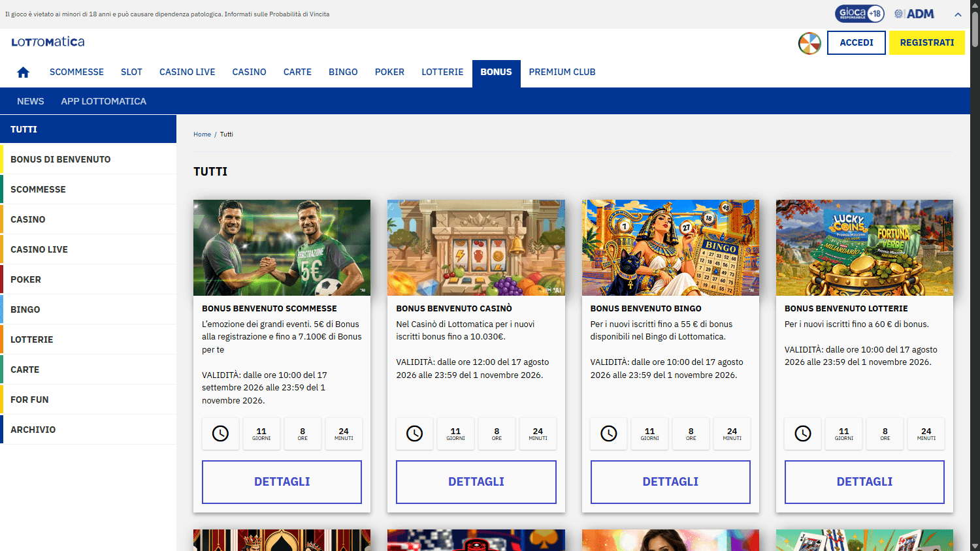Open Dettagli for Bonus Benvenuto Casinò

(x=476, y=482)
